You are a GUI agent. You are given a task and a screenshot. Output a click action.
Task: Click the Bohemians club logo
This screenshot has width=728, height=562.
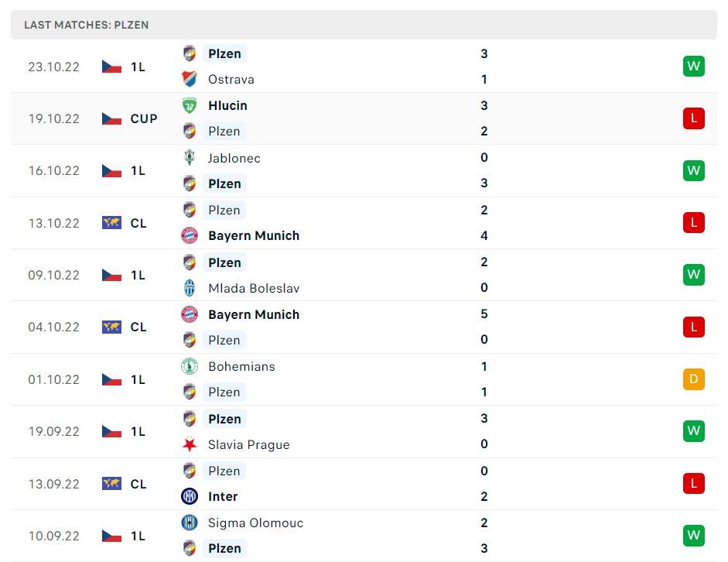click(190, 366)
